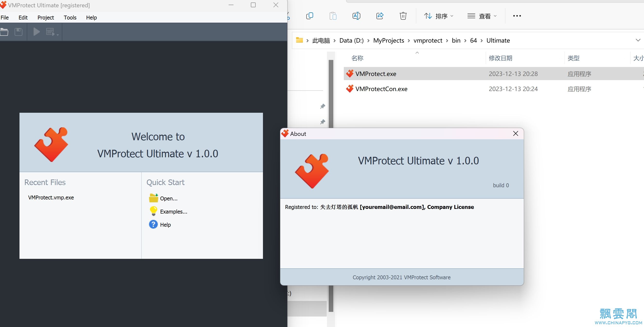Sort by 修改日期 column header
Screen dimensions: 644x327
[500, 58]
